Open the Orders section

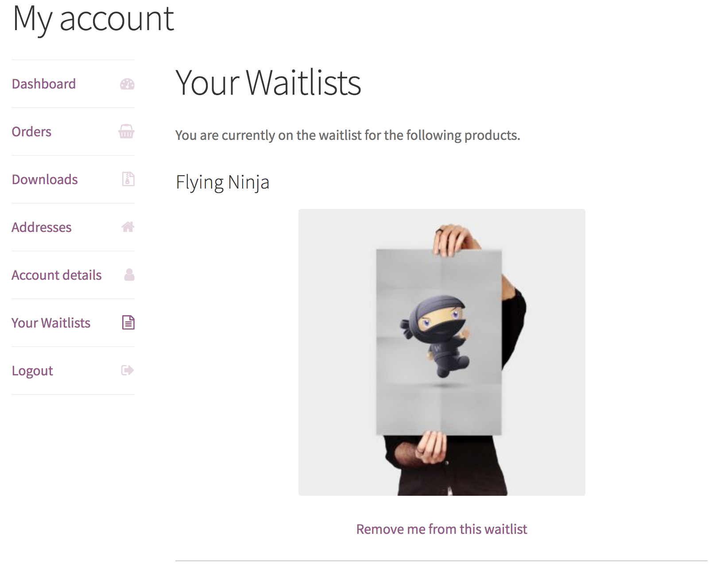[x=31, y=132]
